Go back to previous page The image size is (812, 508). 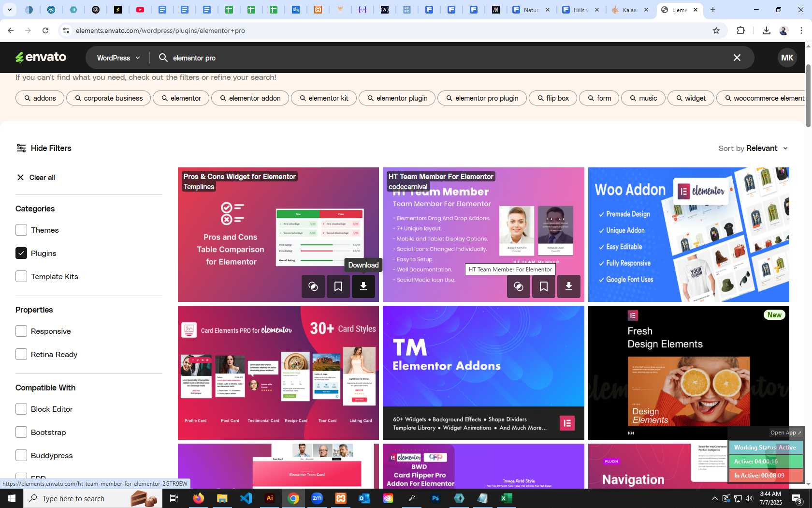11,30
